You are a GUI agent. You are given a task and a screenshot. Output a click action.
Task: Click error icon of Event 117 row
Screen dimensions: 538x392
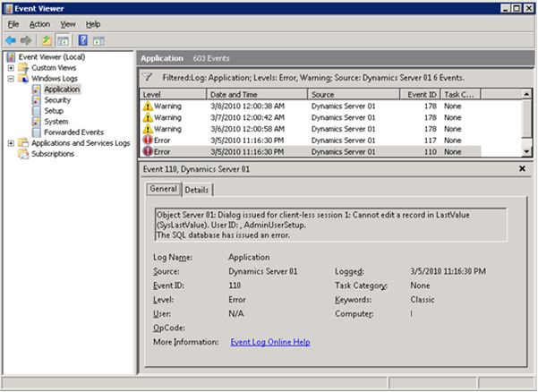point(148,140)
